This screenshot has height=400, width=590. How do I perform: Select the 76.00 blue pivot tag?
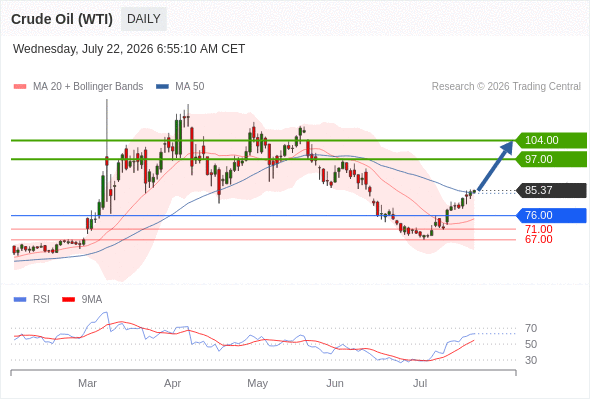(x=551, y=216)
